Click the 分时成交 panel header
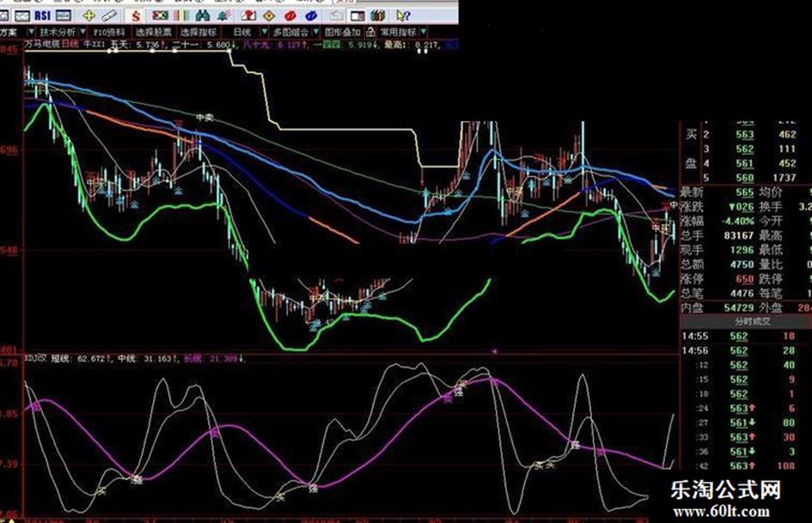The height and width of the screenshot is (523, 812). [745, 321]
